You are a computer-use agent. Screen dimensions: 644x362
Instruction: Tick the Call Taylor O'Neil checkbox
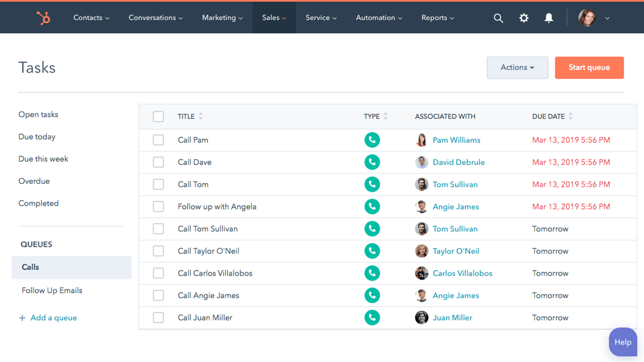(158, 251)
